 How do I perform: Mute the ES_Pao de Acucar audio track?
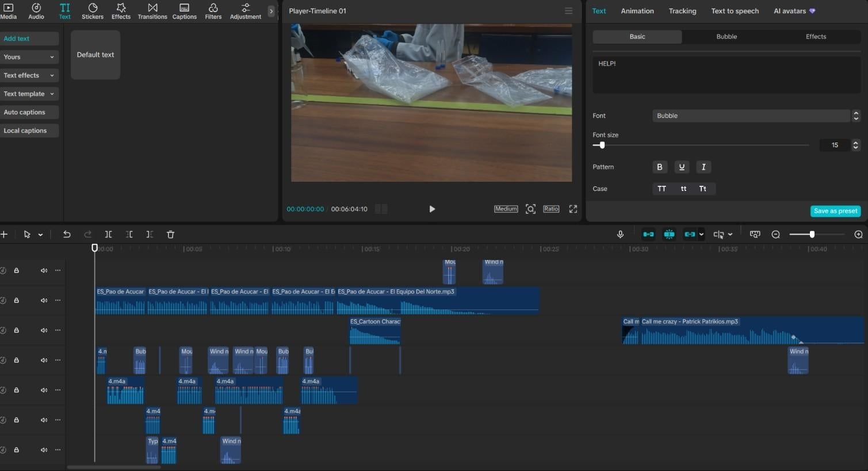pyautogui.click(x=44, y=300)
